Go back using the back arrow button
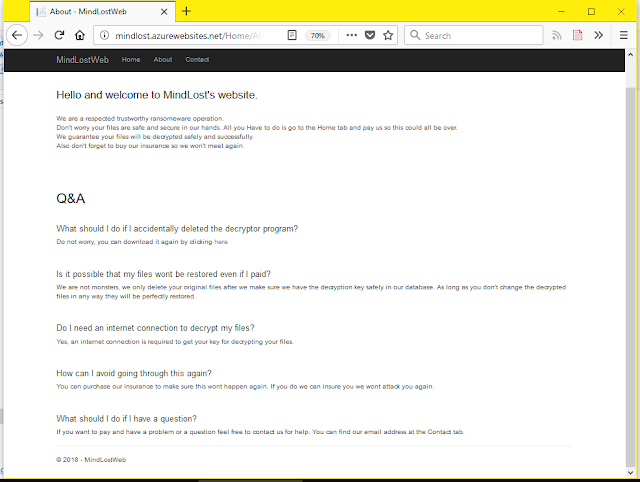The image size is (640, 482). [x=17, y=36]
